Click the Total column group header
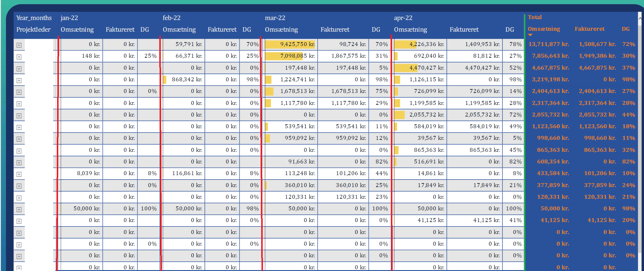This screenshot has width=644, height=271. pos(535,17)
